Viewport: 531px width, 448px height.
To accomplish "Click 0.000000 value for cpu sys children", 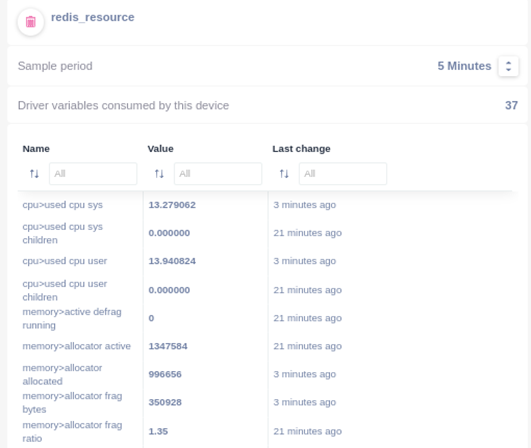I will pyautogui.click(x=169, y=233).
